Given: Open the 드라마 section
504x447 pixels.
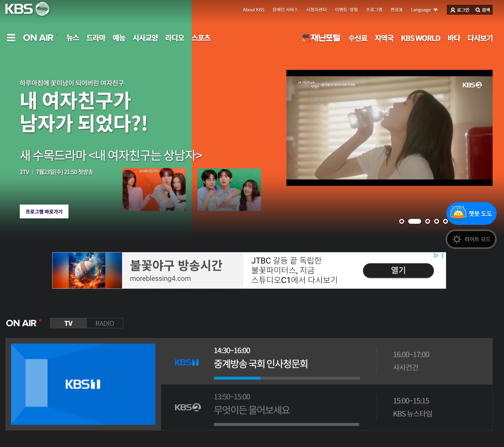Looking at the screenshot, I should (x=96, y=38).
